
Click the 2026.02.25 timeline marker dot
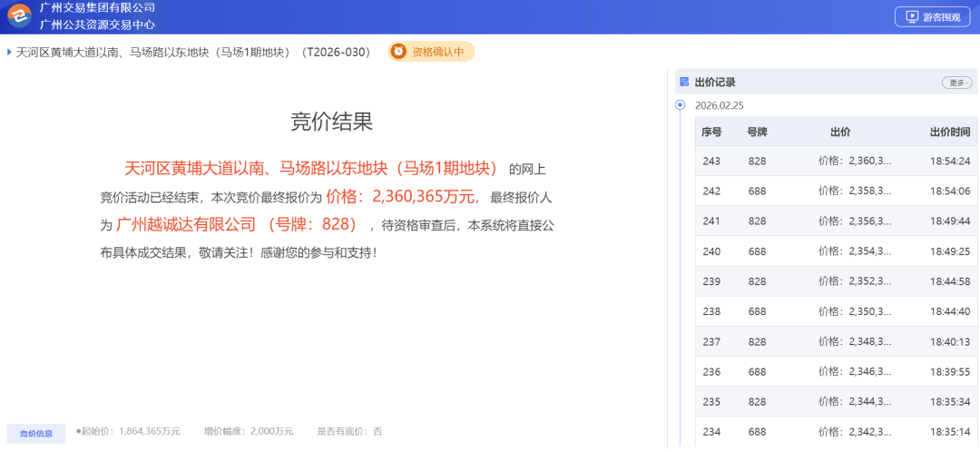click(681, 105)
